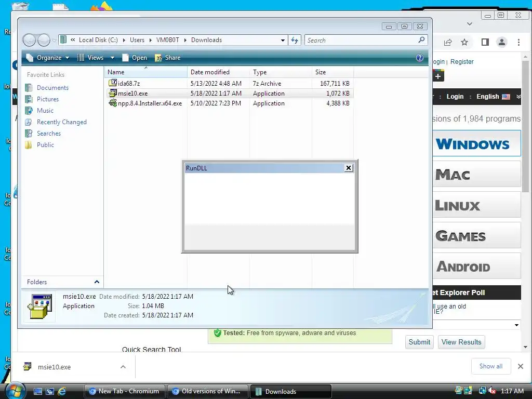
Task: Click the msie10.exe installer icon in list
Action: [113, 93]
